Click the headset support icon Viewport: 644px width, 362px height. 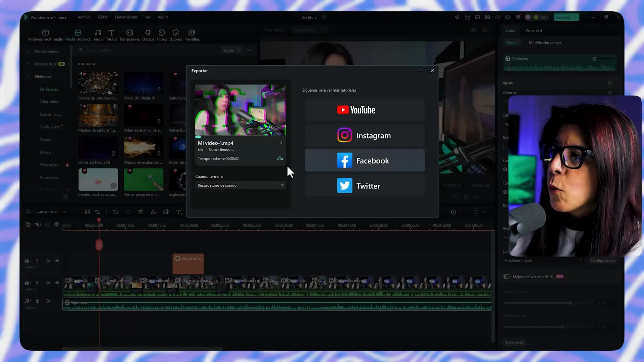click(508, 17)
